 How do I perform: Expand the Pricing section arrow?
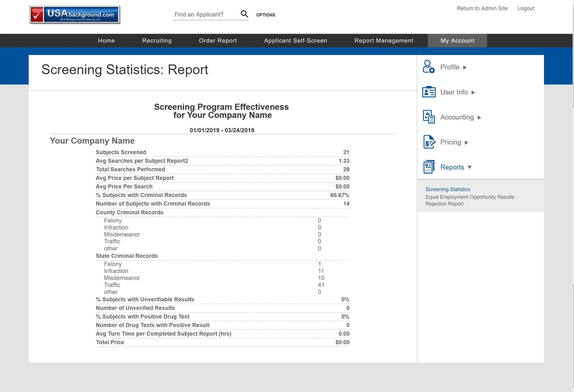(x=466, y=143)
